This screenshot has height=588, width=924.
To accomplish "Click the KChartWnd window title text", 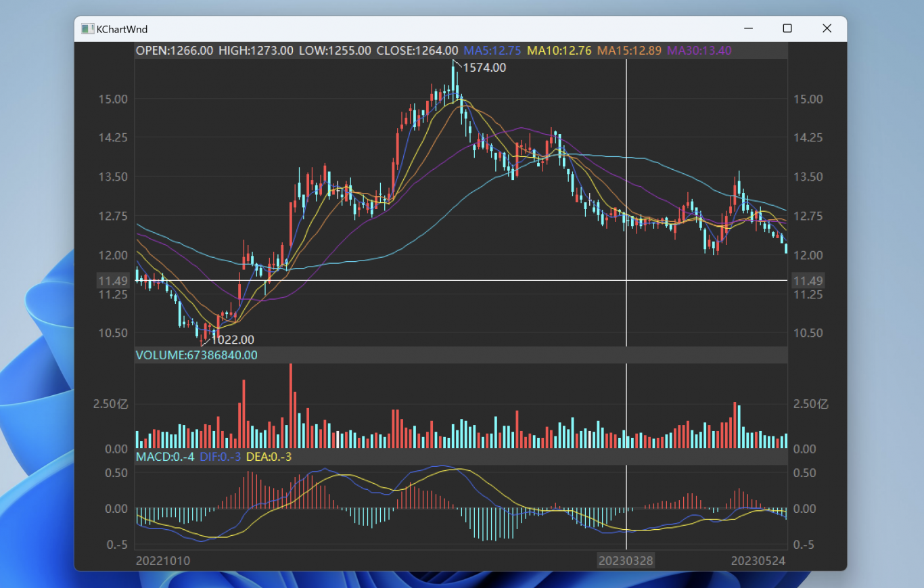I will 122,29.
